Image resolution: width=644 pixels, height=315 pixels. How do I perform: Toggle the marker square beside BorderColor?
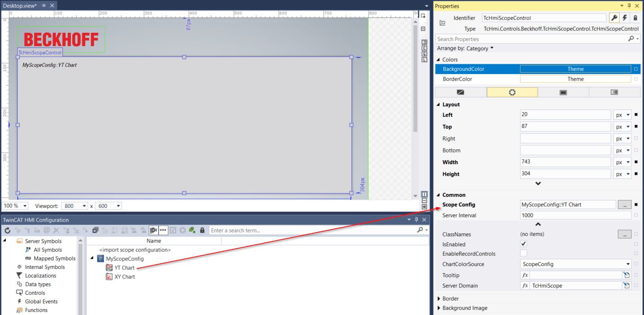pyautogui.click(x=635, y=79)
